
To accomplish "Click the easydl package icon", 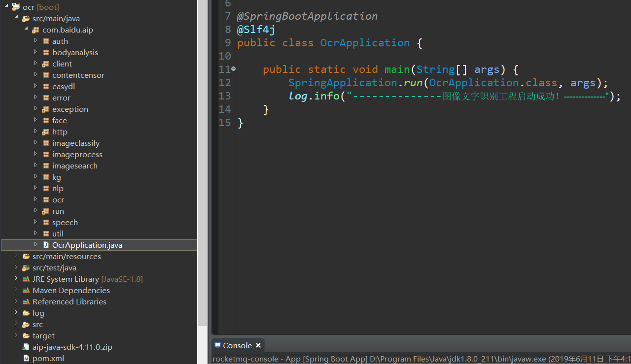I will coord(46,87).
